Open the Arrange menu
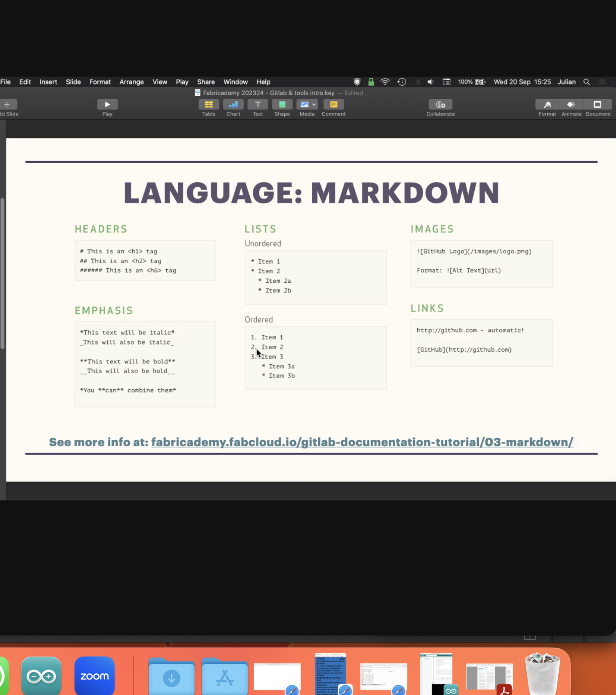This screenshot has height=695, width=616. click(x=131, y=82)
